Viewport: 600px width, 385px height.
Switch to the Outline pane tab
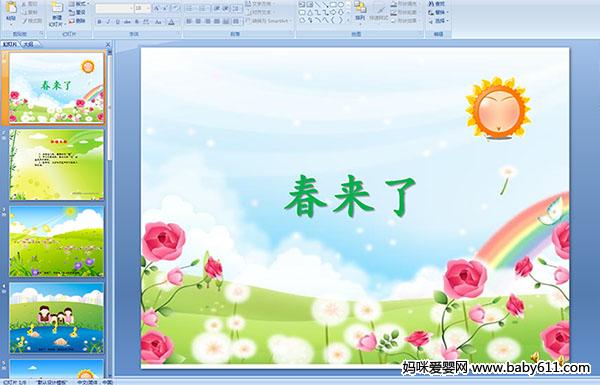[29, 44]
